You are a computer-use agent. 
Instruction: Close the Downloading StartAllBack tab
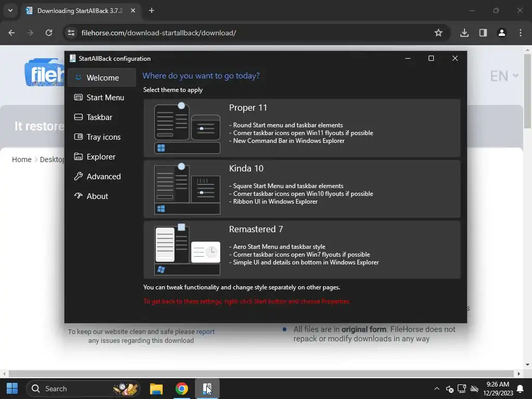point(133,10)
